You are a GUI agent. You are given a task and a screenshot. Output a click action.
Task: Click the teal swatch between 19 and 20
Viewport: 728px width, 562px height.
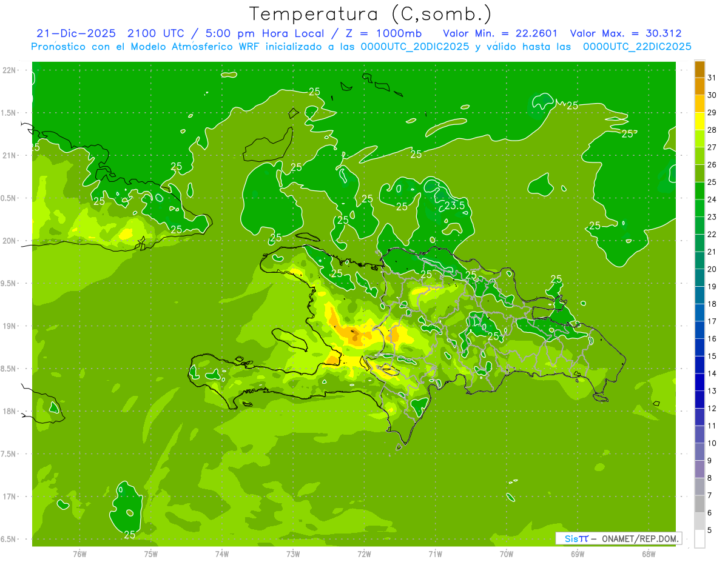coord(699,278)
